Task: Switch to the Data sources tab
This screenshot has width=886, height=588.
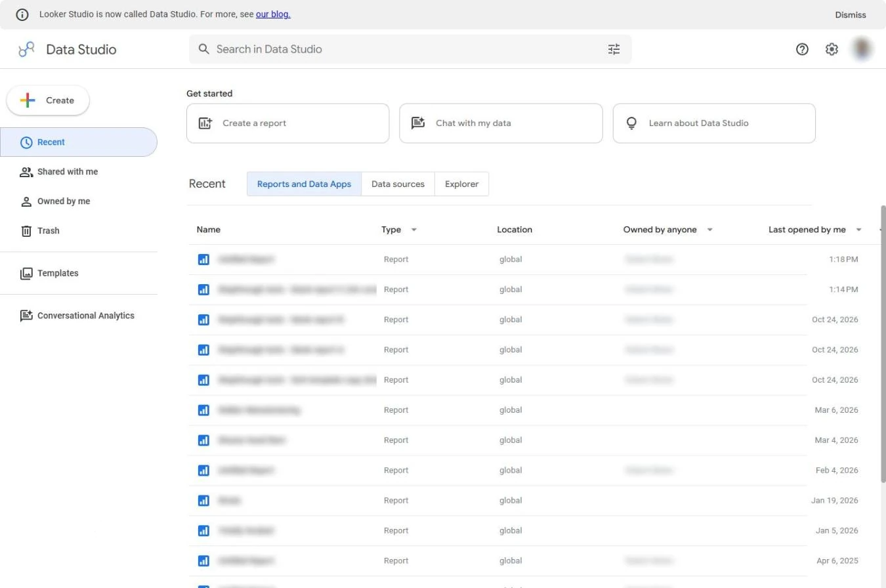Action: coord(398,184)
